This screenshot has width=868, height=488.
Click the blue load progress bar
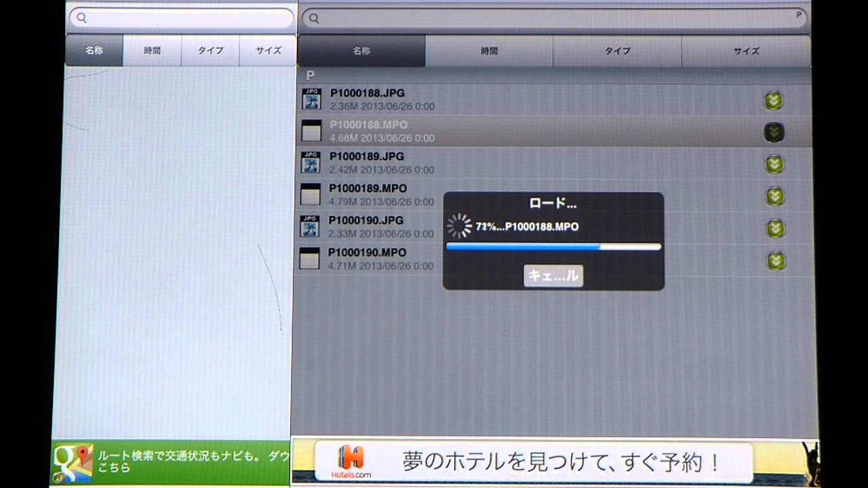click(553, 247)
